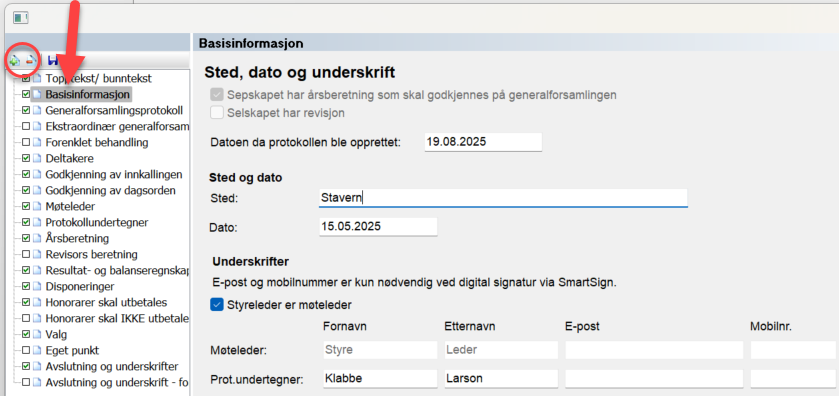Toggle the Resultat- og balanseregnskap checkbox

point(26,270)
